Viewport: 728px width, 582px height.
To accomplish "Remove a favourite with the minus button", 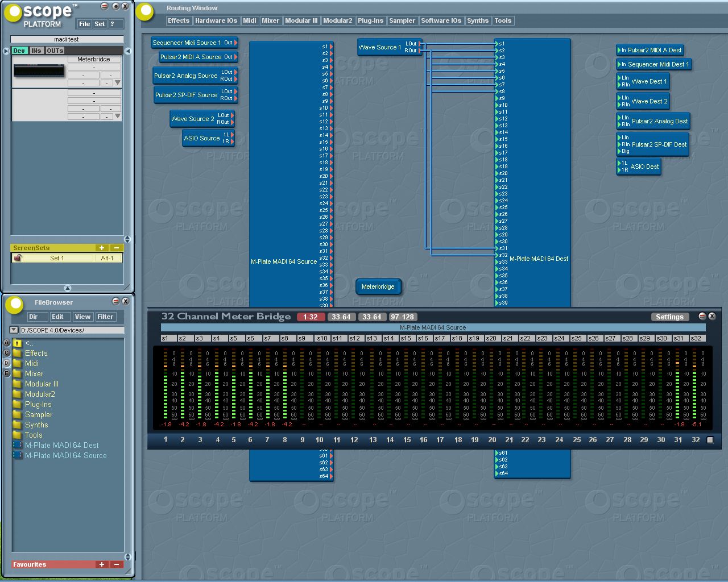I will pos(116,564).
